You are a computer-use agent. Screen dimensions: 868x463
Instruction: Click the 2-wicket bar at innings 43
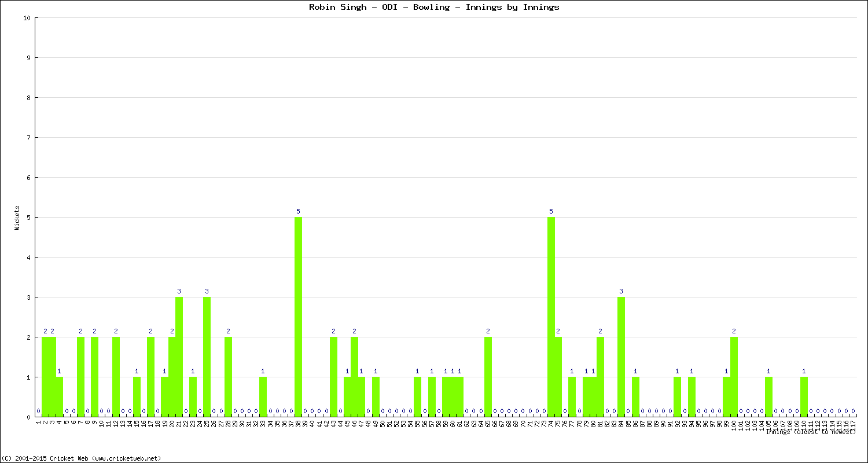point(333,377)
